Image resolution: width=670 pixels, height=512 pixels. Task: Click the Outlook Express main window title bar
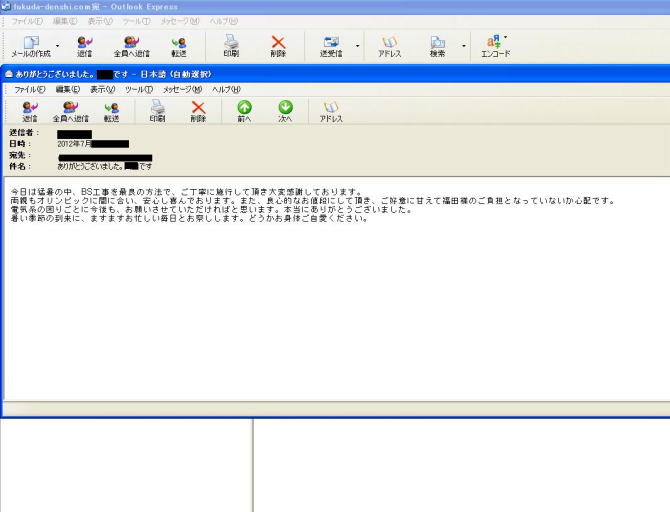tap(335, 7)
